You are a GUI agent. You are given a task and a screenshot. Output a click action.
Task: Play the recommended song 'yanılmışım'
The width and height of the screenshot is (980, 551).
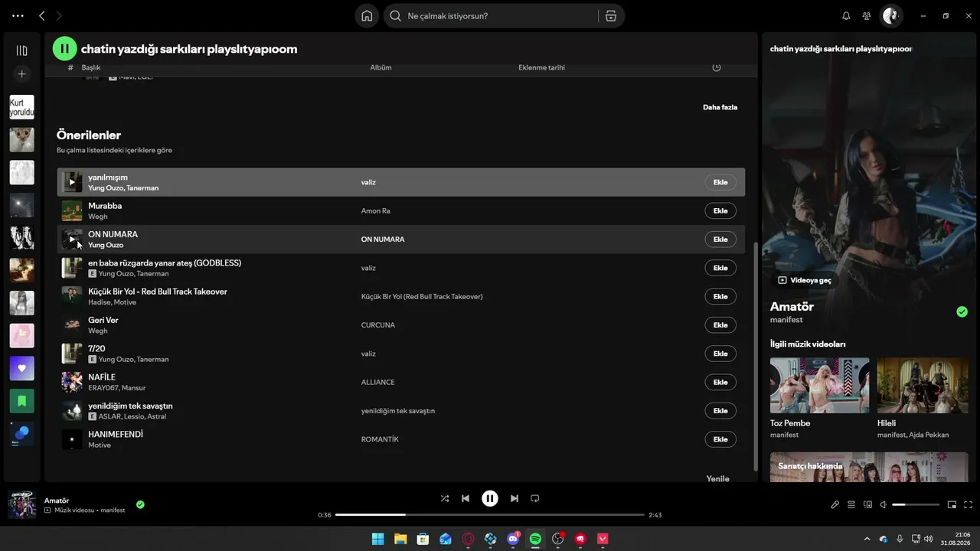(72, 182)
